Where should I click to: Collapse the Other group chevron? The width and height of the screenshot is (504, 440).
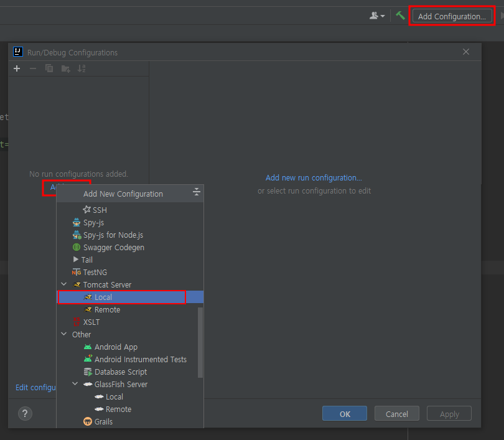pos(64,334)
